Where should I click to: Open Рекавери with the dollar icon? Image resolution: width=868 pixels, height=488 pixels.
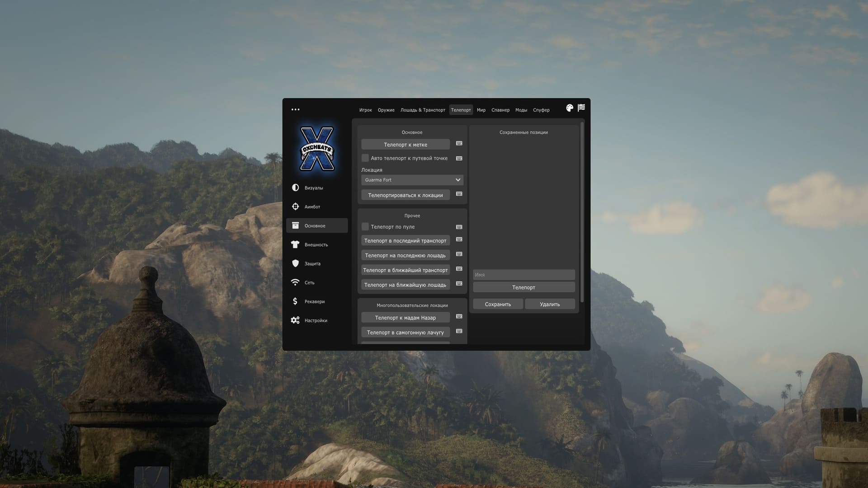tap(295, 301)
